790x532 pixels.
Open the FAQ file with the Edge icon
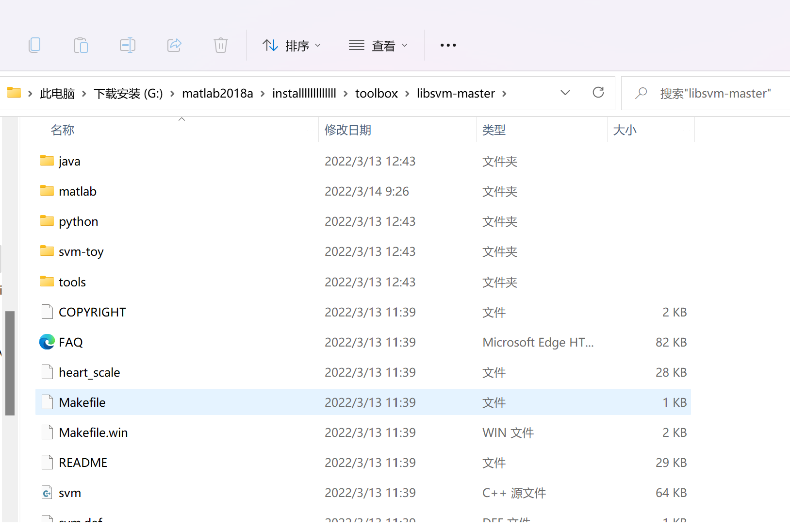tap(47, 342)
